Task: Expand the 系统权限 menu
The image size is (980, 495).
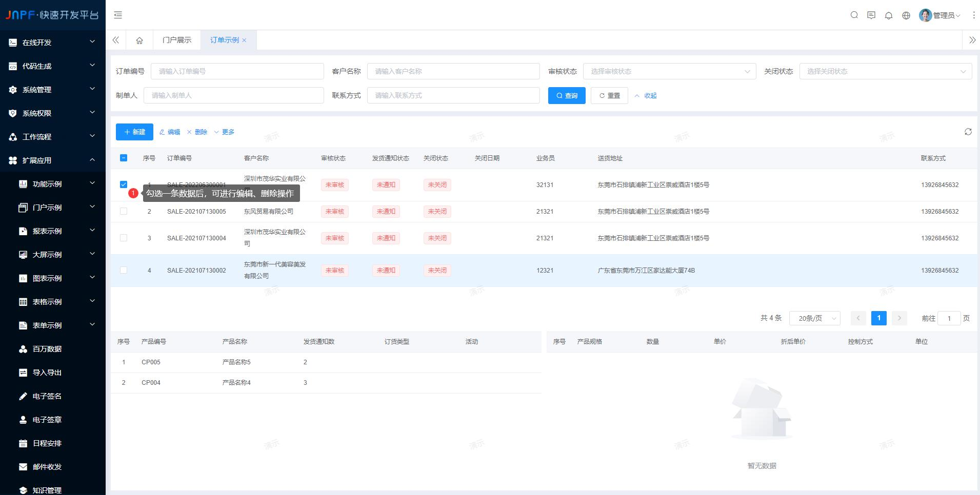Action: (x=53, y=113)
